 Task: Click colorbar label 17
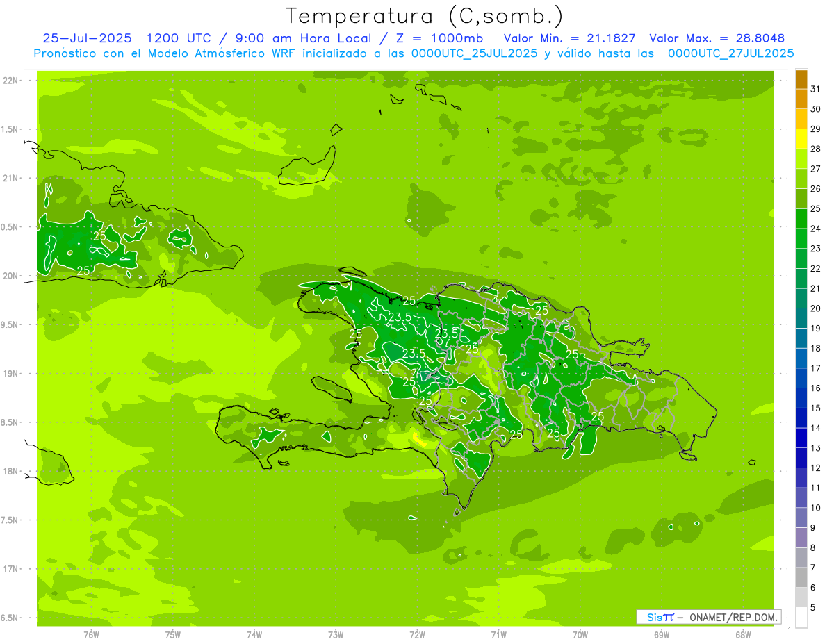click(816, 368)
